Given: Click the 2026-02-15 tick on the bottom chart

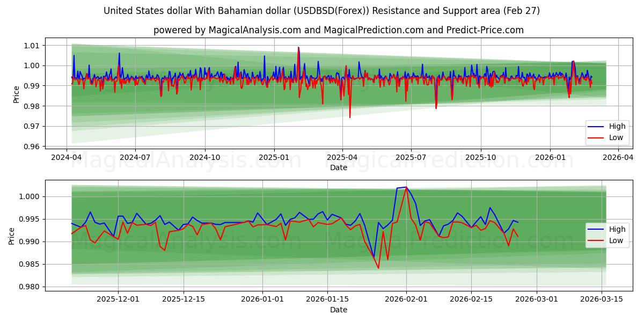Looking at the screenshot, I should click(472, 299).
